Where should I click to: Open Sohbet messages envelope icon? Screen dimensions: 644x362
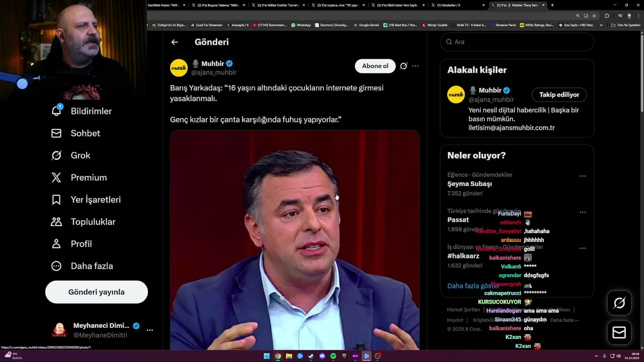coord(56,133)
